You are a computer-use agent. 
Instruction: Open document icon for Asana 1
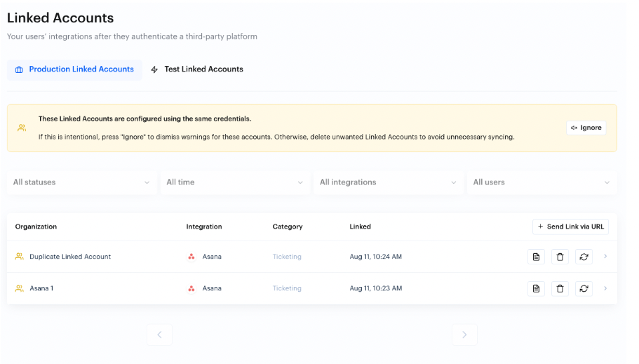(x=536, y=288)
